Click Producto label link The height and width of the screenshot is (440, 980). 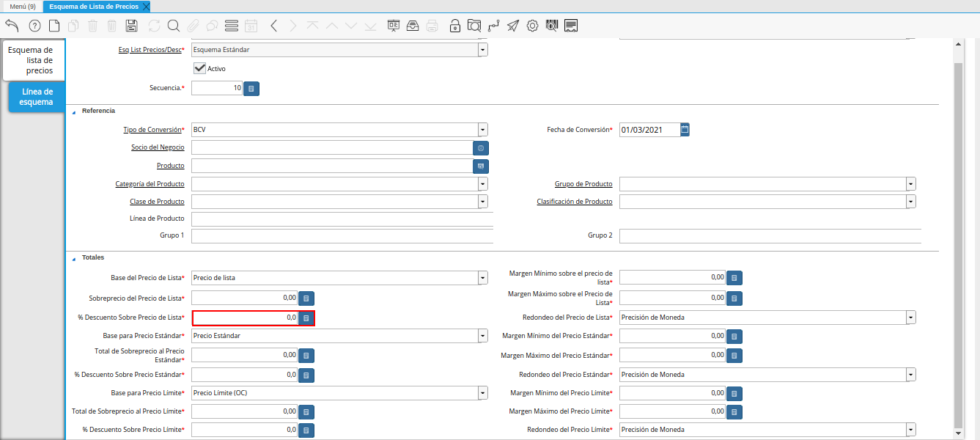click(171, 166)
